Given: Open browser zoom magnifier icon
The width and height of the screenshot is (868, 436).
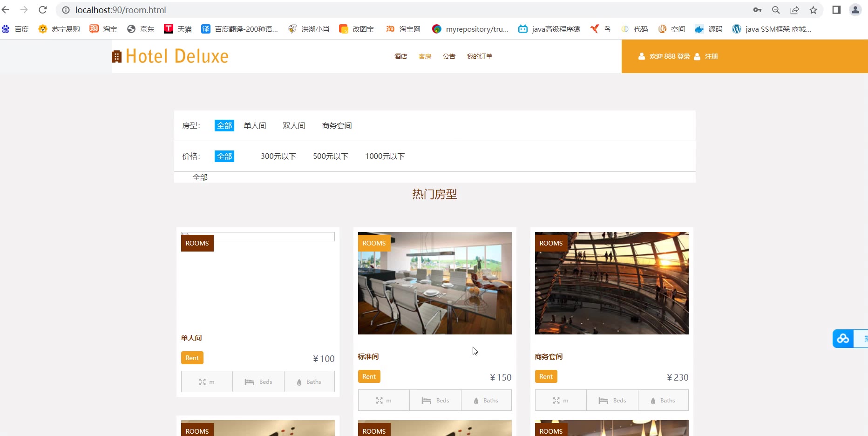Looking at the screenshot, I should click(776, 10).
